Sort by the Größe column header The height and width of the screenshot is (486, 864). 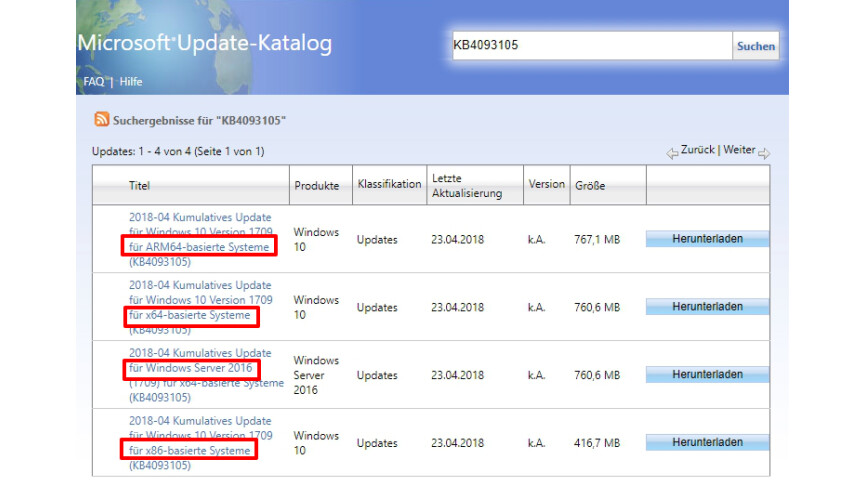click(590, 186)
